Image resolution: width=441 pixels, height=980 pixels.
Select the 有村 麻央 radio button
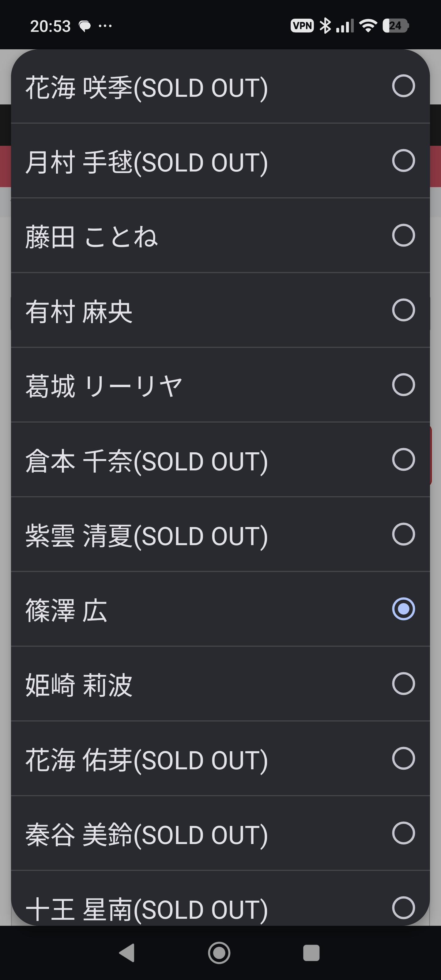pyautogui.click(x=403, y=310)
